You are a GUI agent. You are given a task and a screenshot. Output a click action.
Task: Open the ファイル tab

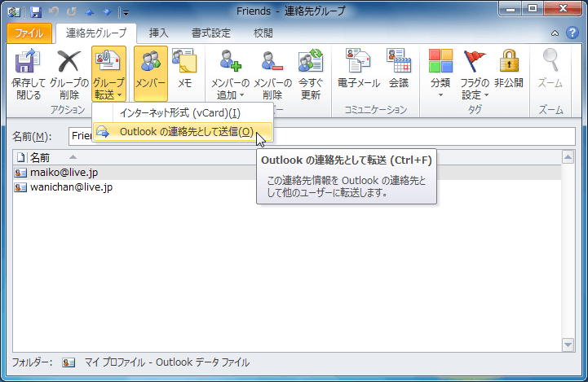pos(29,33)
